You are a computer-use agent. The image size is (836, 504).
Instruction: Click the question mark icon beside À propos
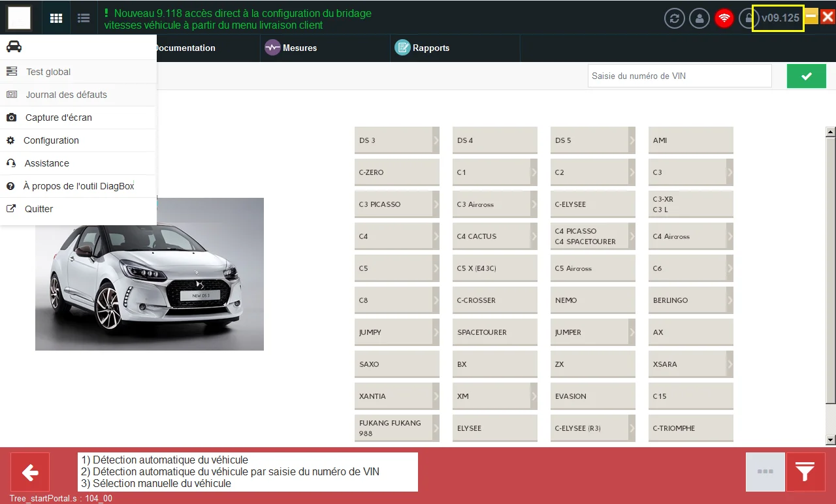click(x=10, y=186)
